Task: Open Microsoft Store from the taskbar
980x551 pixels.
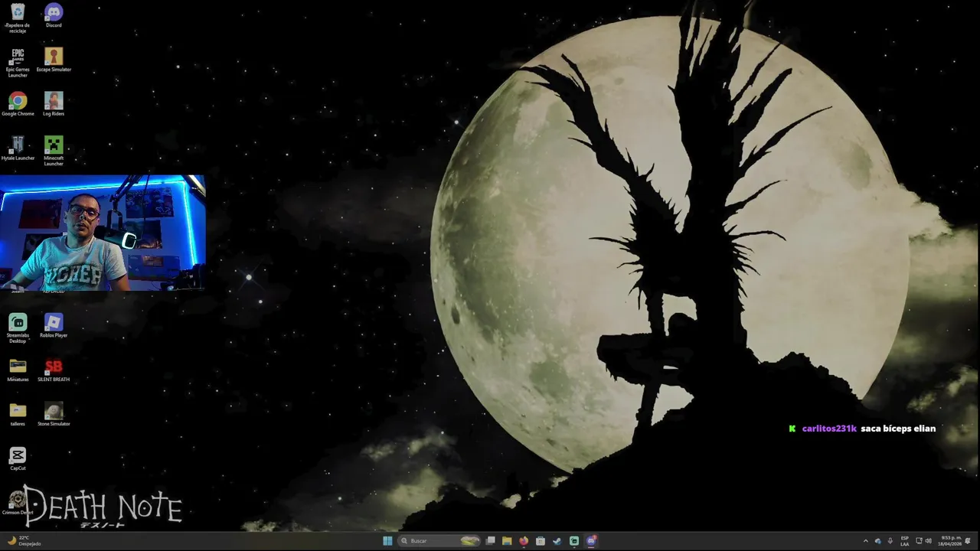Action: (541, 541)
